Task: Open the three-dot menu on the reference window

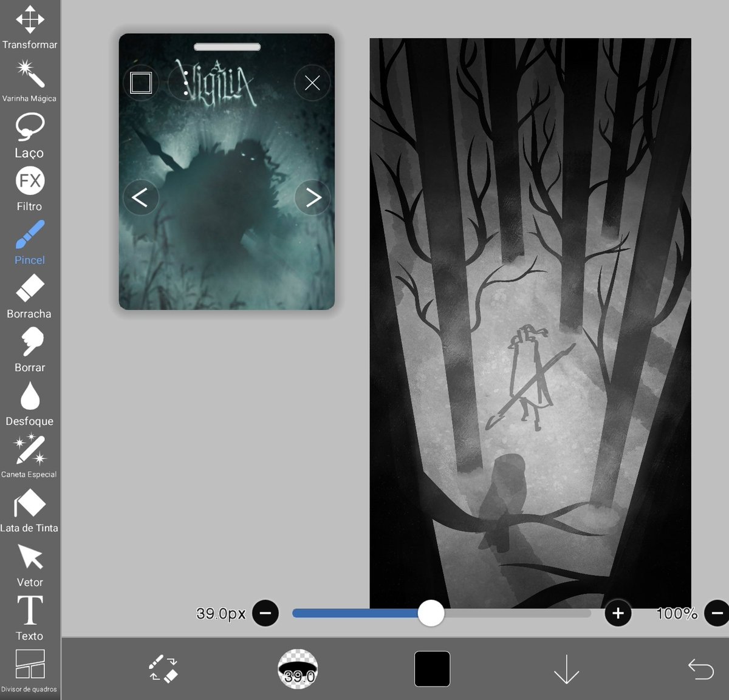Action: (186, 83)
